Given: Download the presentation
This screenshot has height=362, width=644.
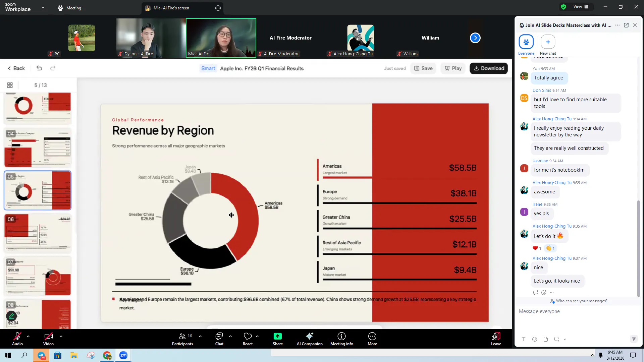Looking at the screenshot, I should click(x=489, y=68).
